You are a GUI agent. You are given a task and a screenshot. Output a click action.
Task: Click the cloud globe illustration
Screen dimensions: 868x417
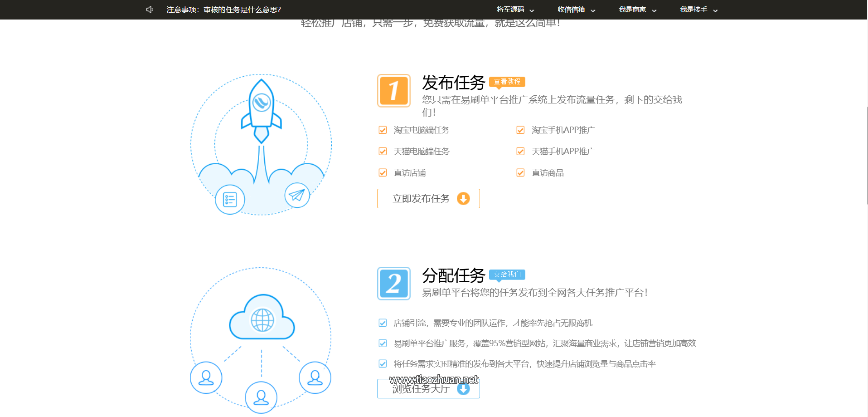pyautogui.click(x=262, y=318)
